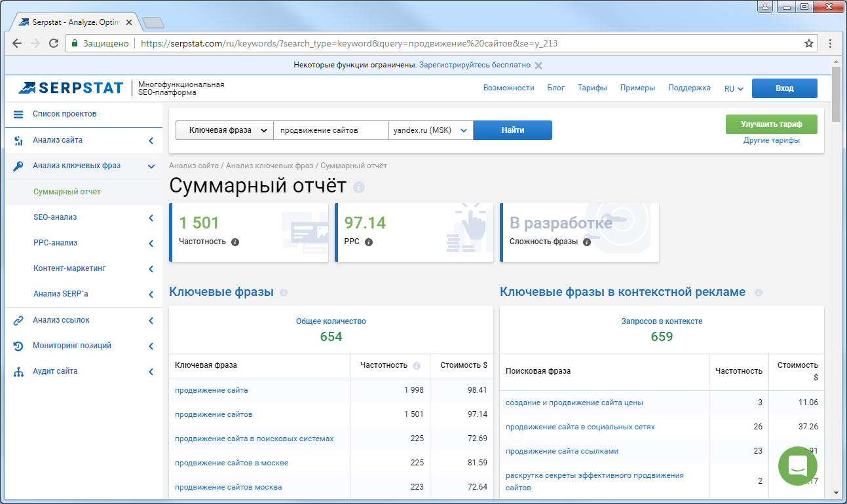Open Тарифы in top navigation

(592, 88)
